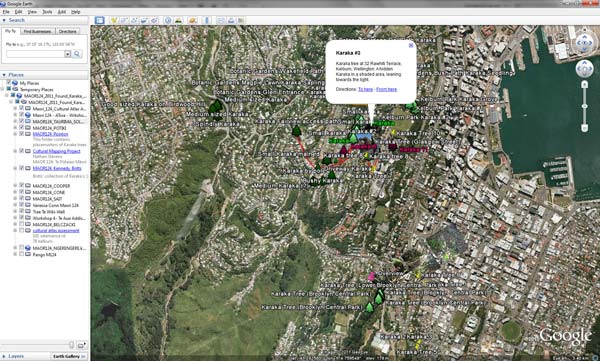The width and height of the screenshot is (600, 361).
Task: Uncheck the MAOR124_COOPER folder checkbox
Action: tap(21, 186)
